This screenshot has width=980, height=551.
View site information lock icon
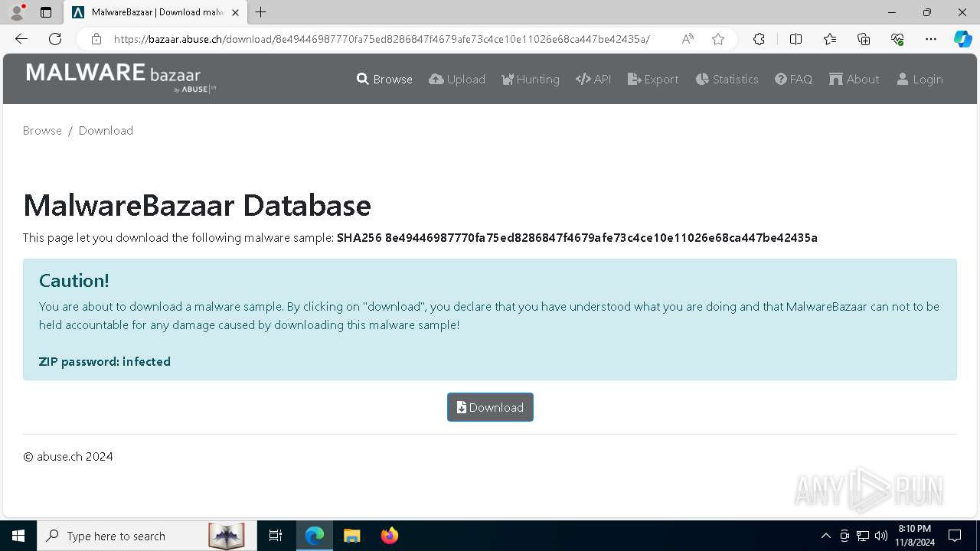[96, 39]
